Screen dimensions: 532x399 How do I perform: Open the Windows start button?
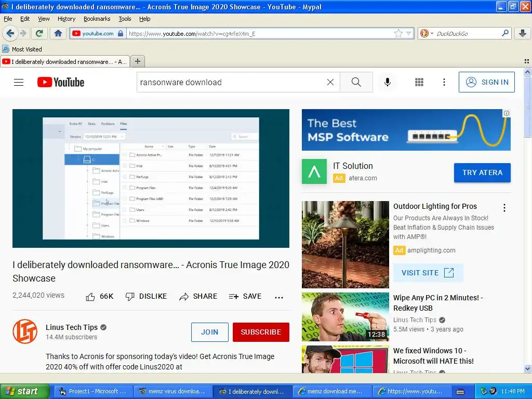(x=25, y=391)
